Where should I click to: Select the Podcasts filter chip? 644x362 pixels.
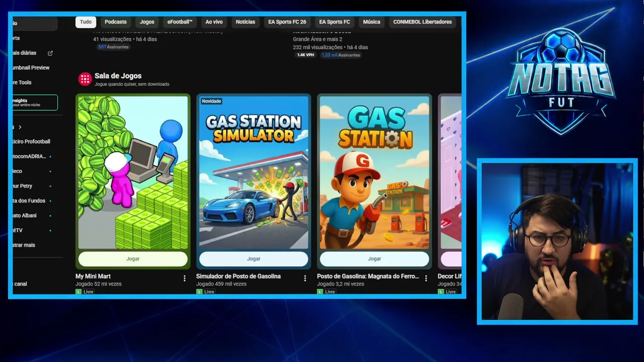coord(116,22)
